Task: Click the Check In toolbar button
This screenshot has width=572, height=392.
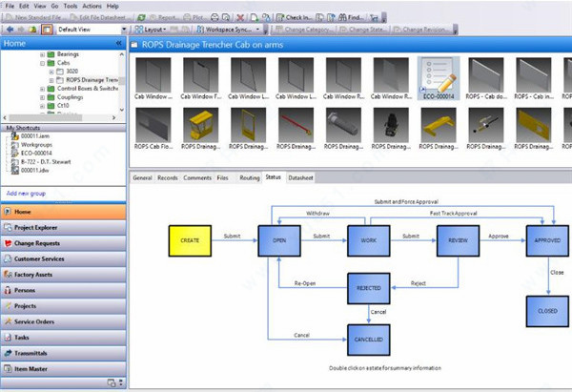Action: (294, 17)
